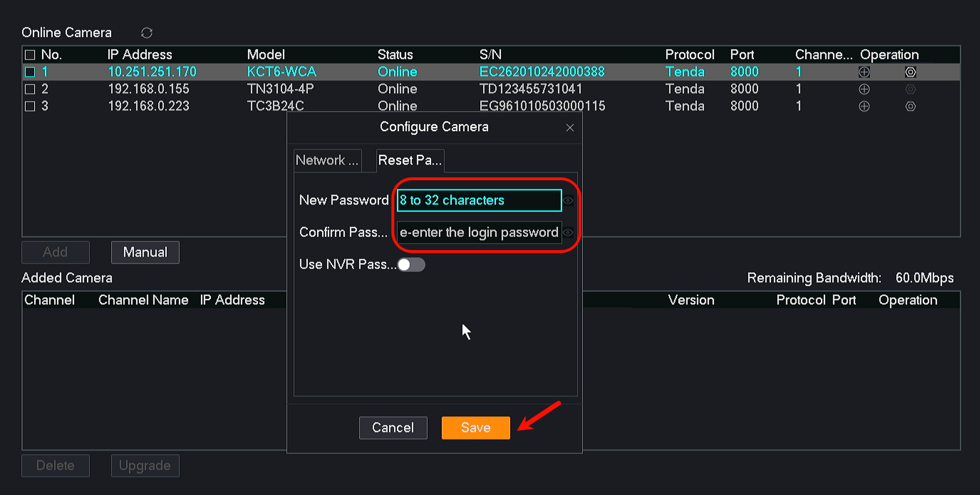Open the Reset Password tab

click(x=409, y=160)
